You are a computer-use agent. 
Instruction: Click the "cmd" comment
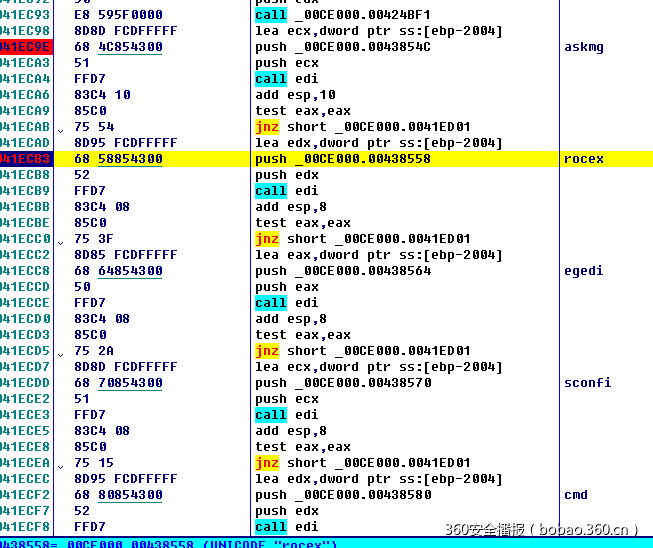[x=576, y=495]
